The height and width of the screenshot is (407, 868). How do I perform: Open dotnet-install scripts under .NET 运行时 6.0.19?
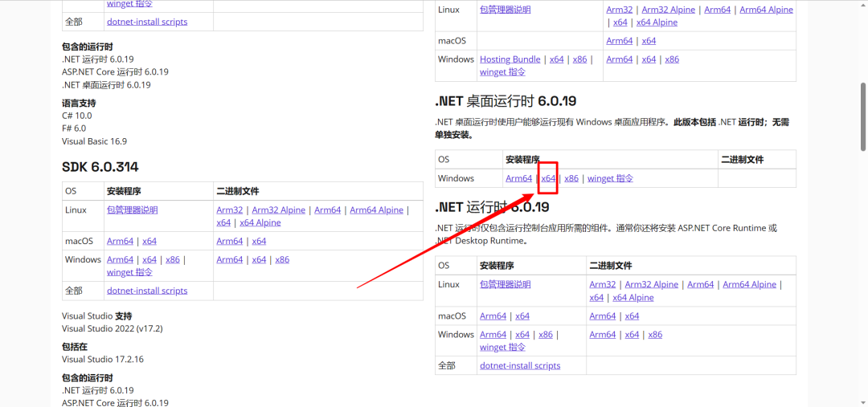click(520, 366)
